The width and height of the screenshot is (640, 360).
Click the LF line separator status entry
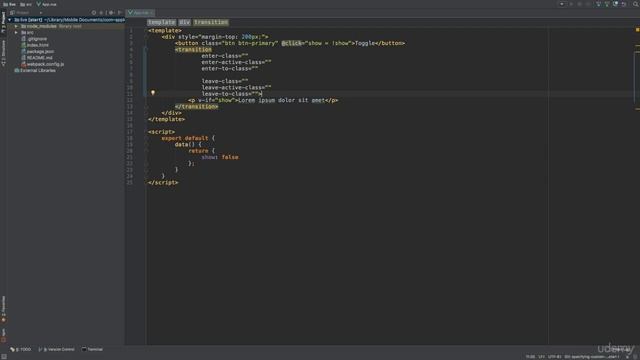click(x=541, y=357)
